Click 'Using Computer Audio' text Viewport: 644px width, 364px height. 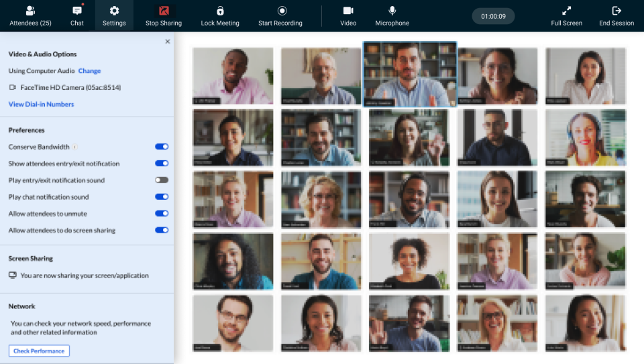click(x=42, y=70)
